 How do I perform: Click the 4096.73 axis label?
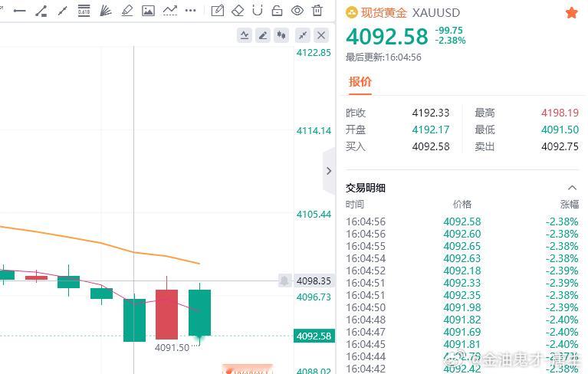point(314,297)
